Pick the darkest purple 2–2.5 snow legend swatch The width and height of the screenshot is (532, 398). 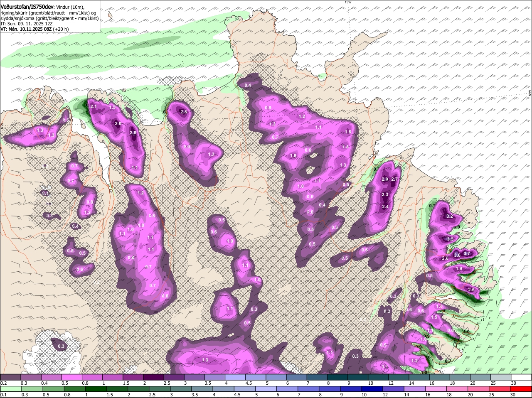click(153, 377)
